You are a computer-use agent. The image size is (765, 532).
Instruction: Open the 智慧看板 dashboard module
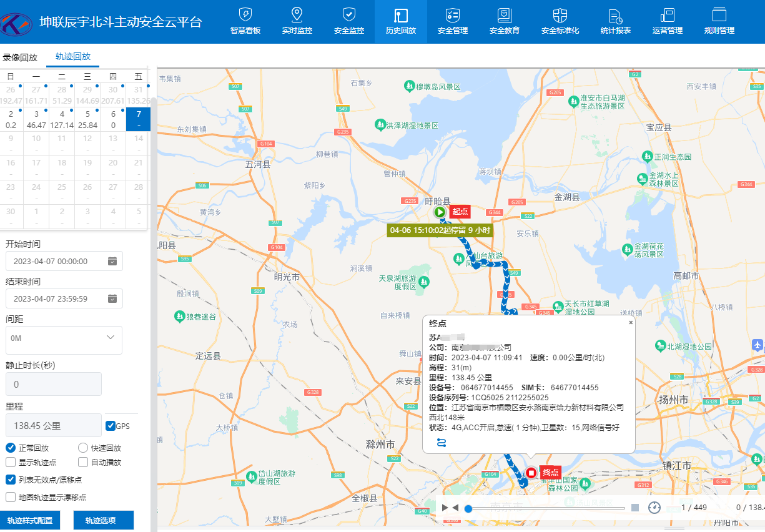pos(245,21)
